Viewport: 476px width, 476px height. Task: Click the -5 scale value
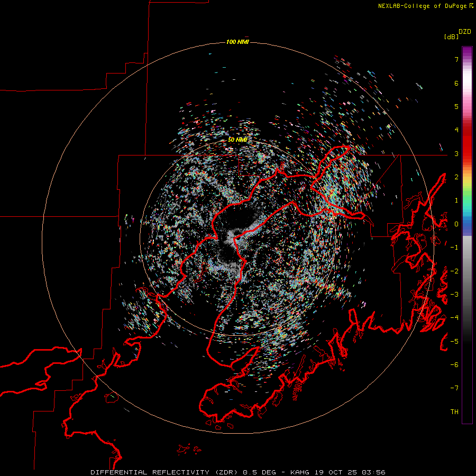pos(454,342)
